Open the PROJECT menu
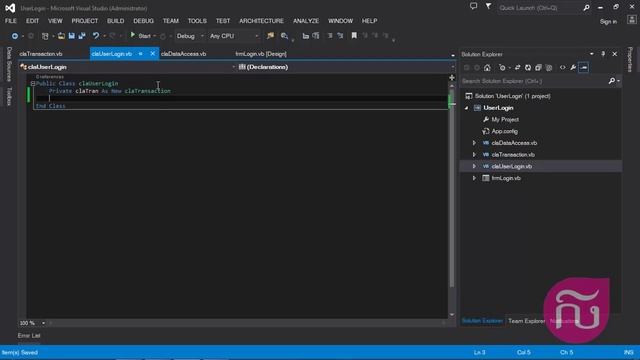 pyautogui.click(x=85, y=21)
